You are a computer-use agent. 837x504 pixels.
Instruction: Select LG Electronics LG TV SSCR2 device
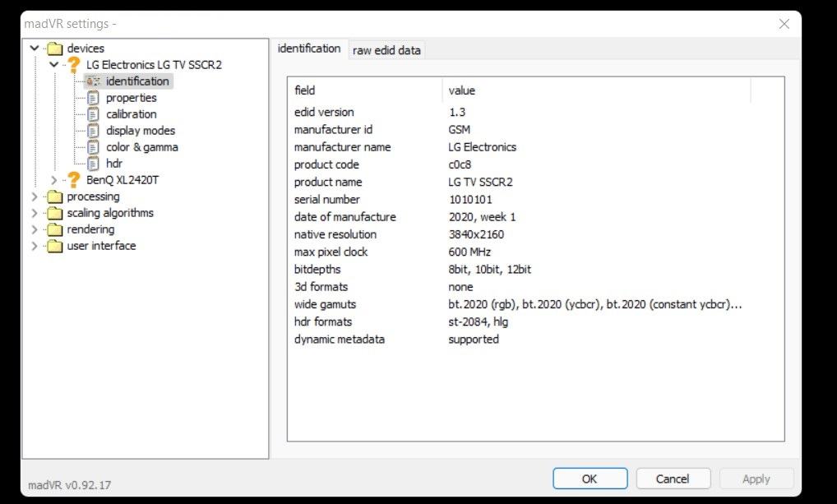tap(154, 65)
